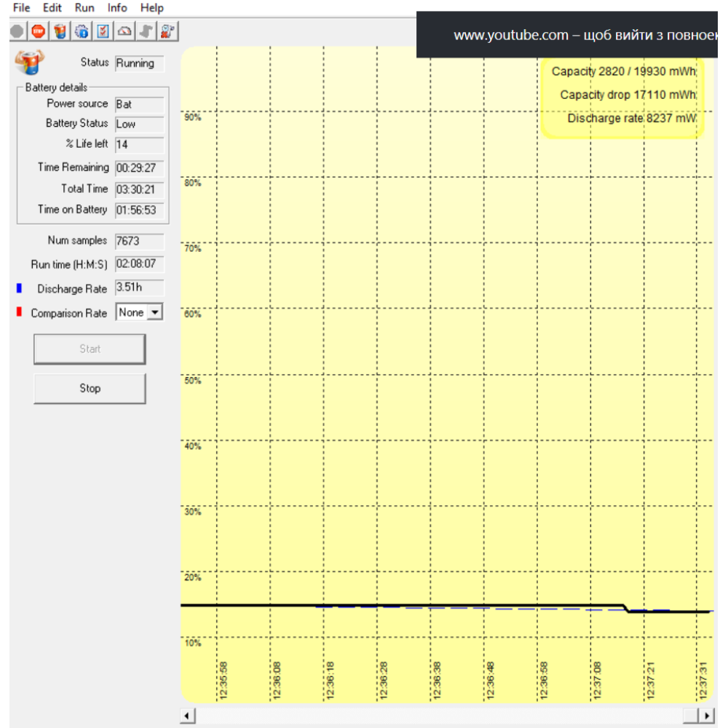728x728 pixels.
Task: Click the grey scroll-shaped toolbar icon
Action: (146, 31)
